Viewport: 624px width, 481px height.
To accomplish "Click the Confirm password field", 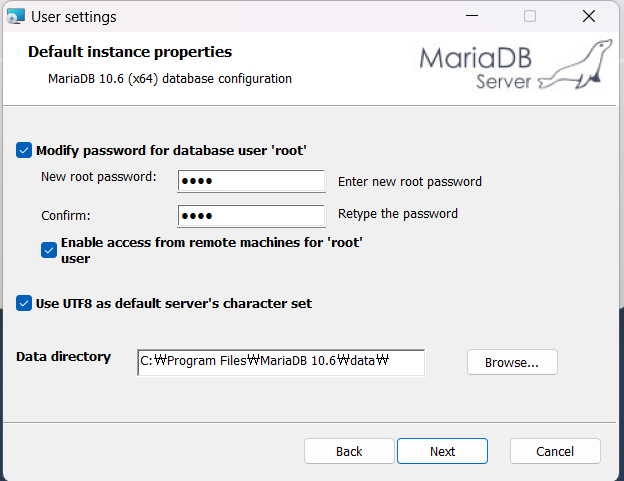I will click(x=252, y=216).
